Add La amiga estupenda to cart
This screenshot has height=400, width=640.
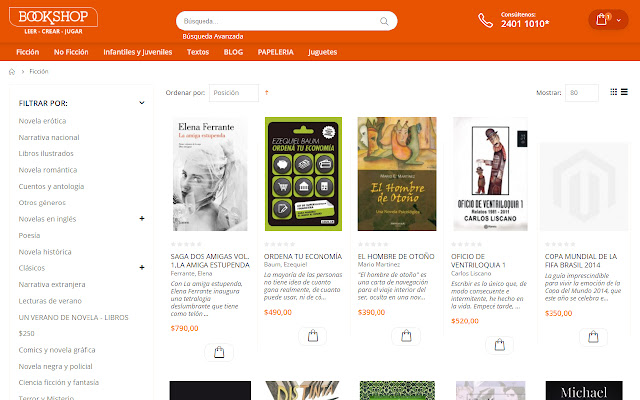[219, 352]
